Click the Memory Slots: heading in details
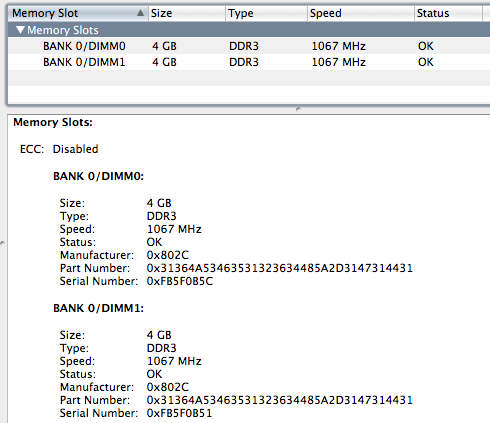Screen dimensions: 490x423 coord(53,122)
